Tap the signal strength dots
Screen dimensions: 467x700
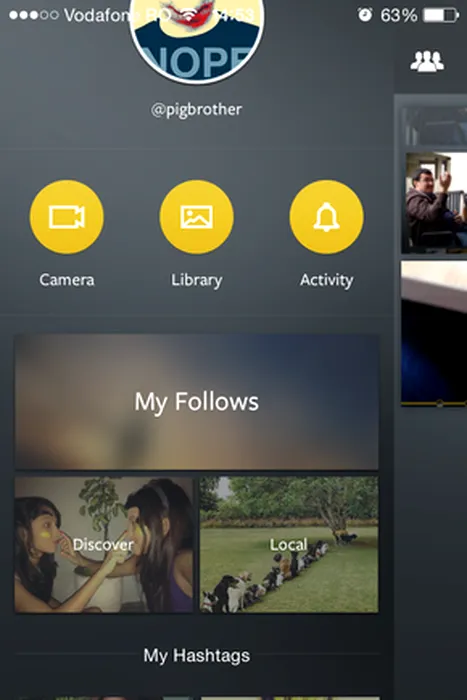tap(34, 15)
